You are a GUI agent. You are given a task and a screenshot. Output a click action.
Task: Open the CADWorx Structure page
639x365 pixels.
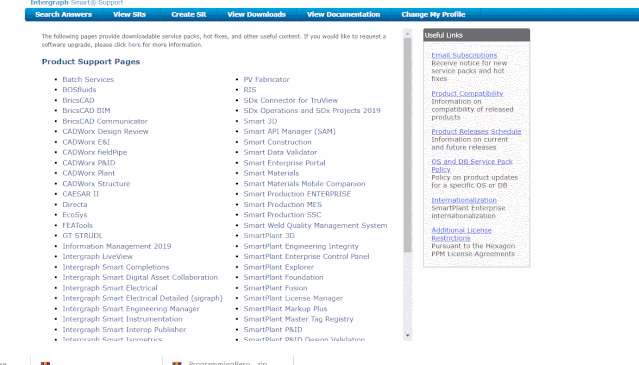click(x=96, y=184)
